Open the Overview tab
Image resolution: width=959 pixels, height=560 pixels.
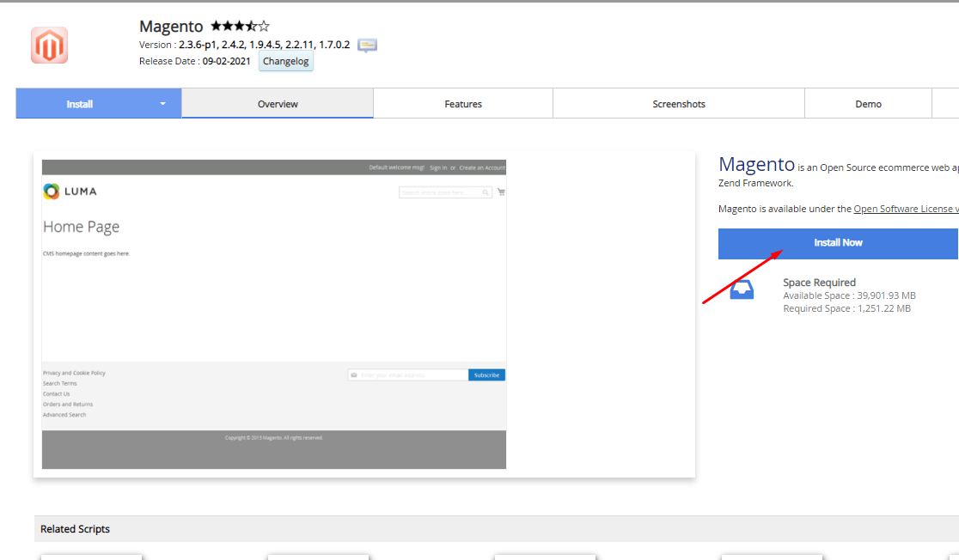click(x=278, y=104)
